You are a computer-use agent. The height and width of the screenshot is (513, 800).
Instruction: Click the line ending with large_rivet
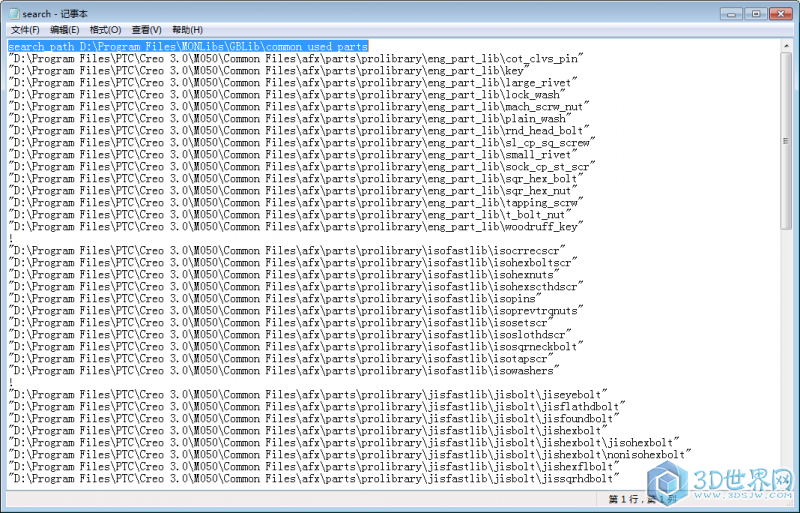293,83
